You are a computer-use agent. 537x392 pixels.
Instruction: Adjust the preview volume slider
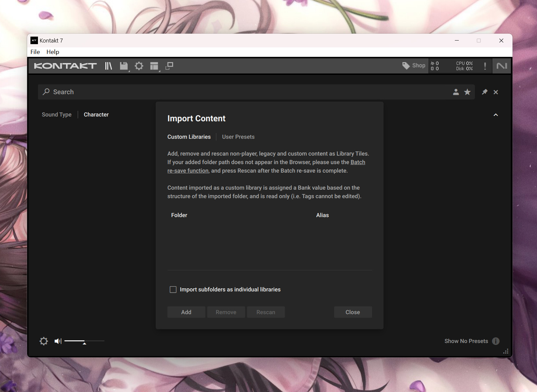click(x=84, y=341)
